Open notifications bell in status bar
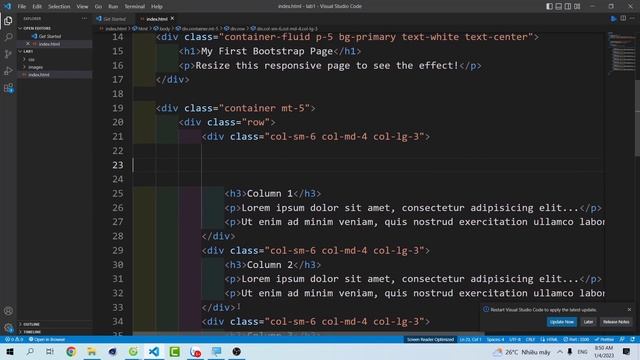 click(632, 339)
